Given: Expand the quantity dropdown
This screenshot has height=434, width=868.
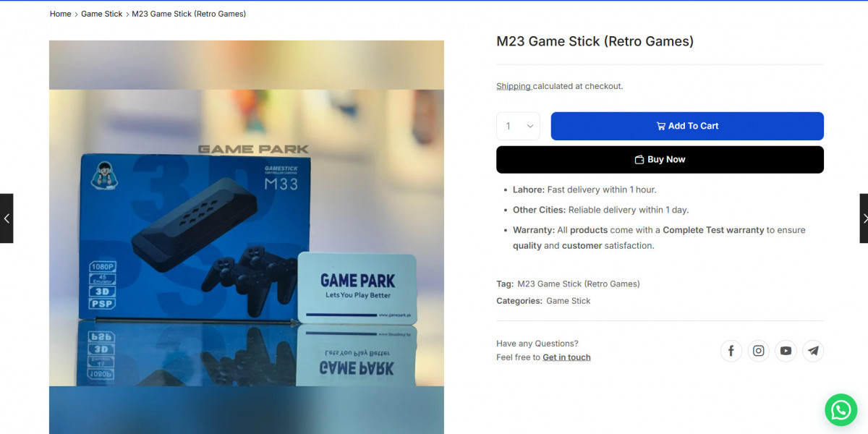Looking at the screenshot, I should 518,126.
